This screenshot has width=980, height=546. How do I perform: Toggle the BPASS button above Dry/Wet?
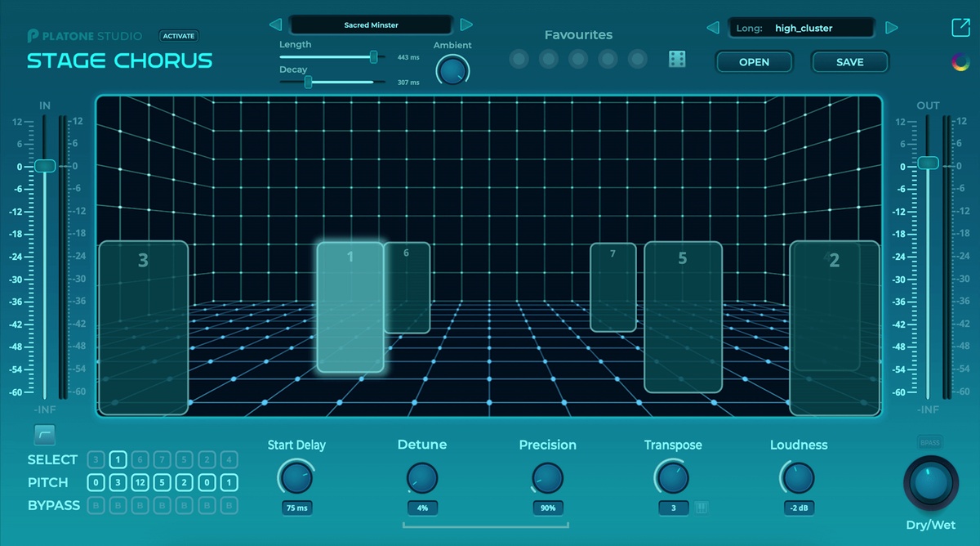pos(930,442)
